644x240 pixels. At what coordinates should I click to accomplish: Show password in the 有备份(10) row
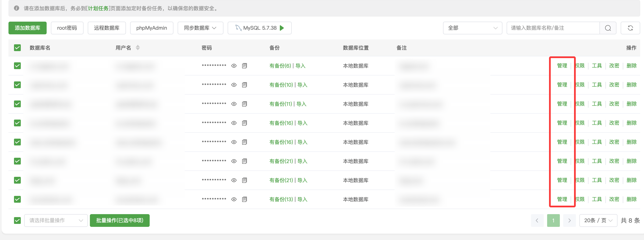coord(234,85)
